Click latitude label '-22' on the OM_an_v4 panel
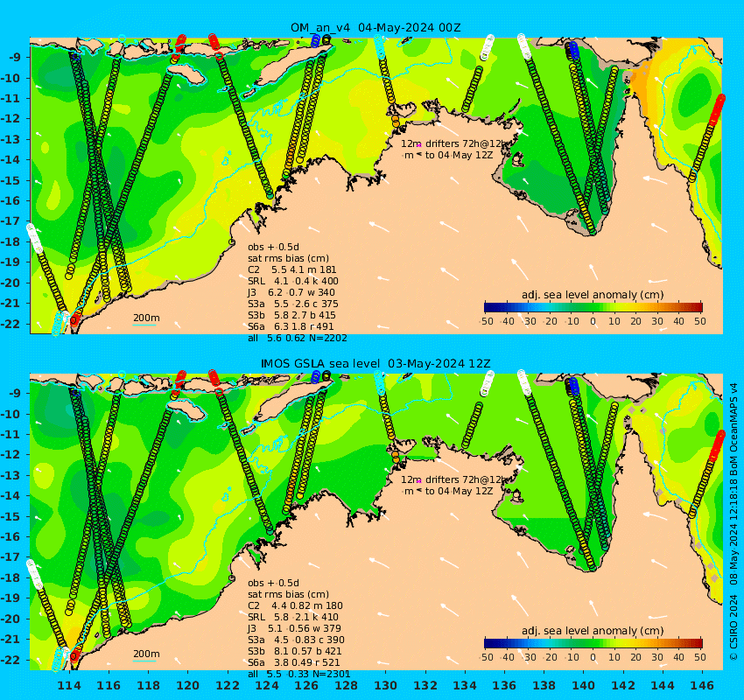Viewport: 744px width, 700px height. pos(10,324)
